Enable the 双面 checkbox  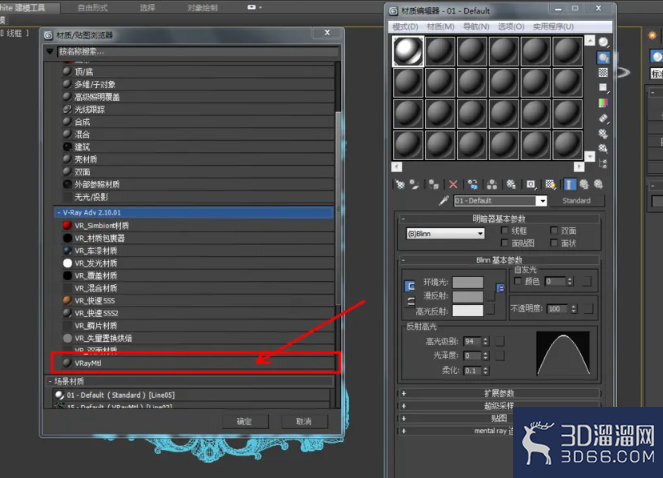coord(554,231)
